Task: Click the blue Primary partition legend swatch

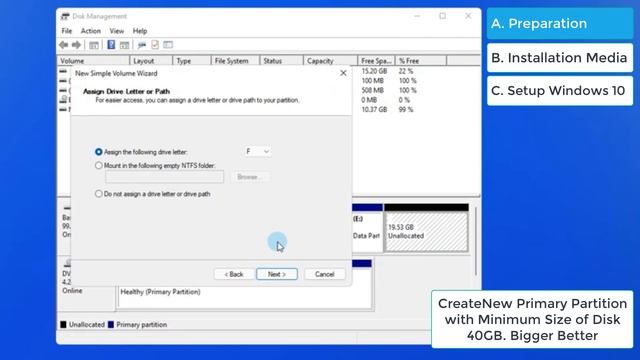Action: click(x=111, y=325)
